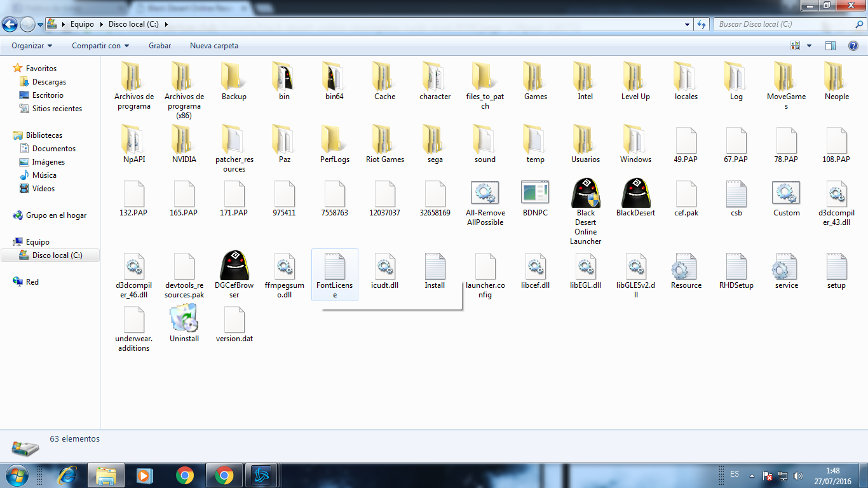This screenshot has height=488, width=868.
Task: Open the help button in toolbar
Action: click(853, 46)
